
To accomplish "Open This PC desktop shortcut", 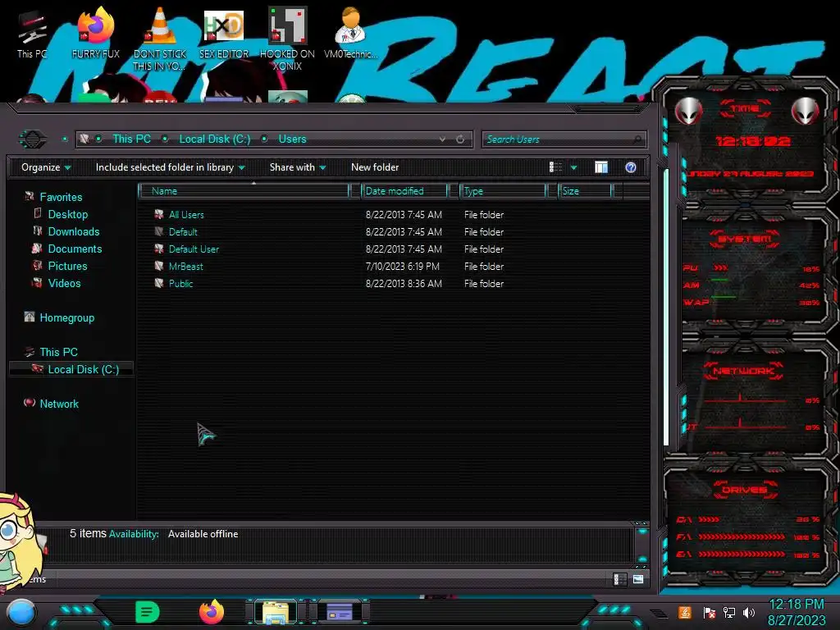I will tap(32, 33).
